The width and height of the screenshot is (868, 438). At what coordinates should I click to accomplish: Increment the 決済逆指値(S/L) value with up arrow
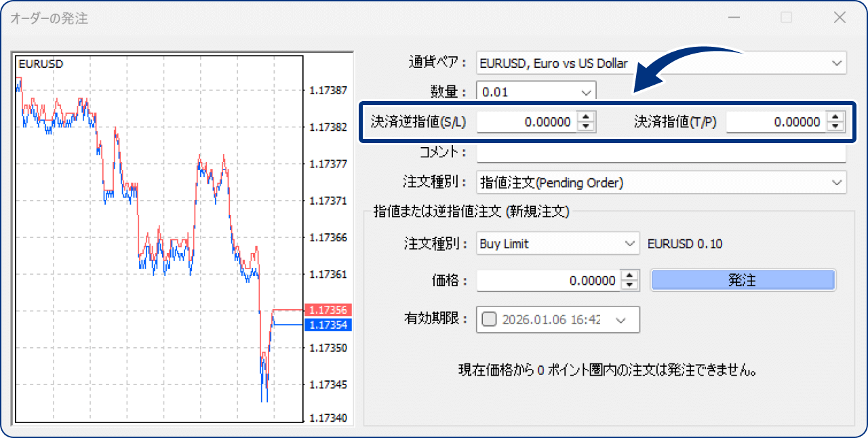point(585,118)
